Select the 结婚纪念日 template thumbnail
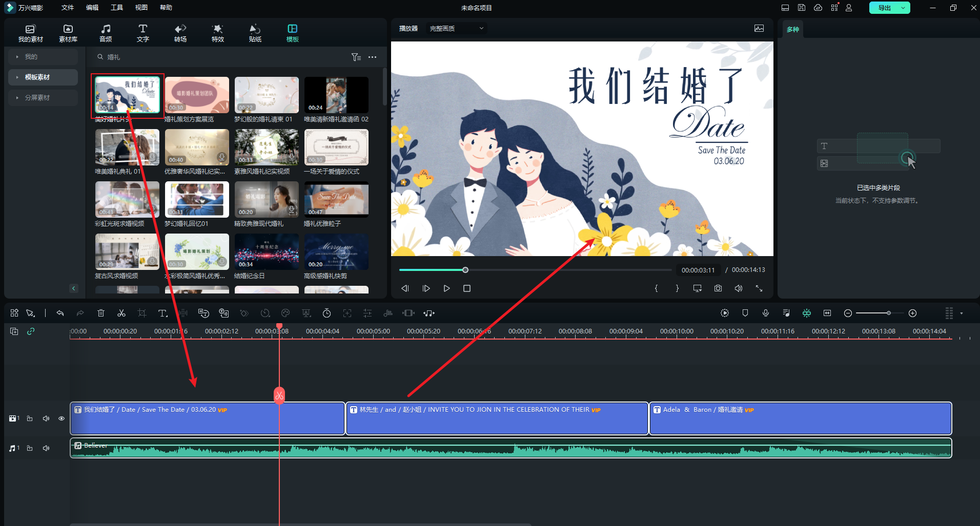Screen dimensions: 980x526 click(267, 251)
